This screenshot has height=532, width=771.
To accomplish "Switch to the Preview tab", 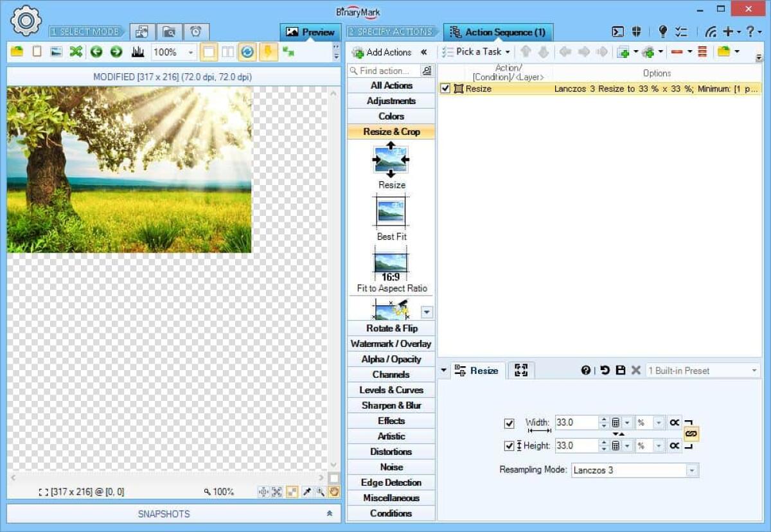I will click(x=310, y=31).
